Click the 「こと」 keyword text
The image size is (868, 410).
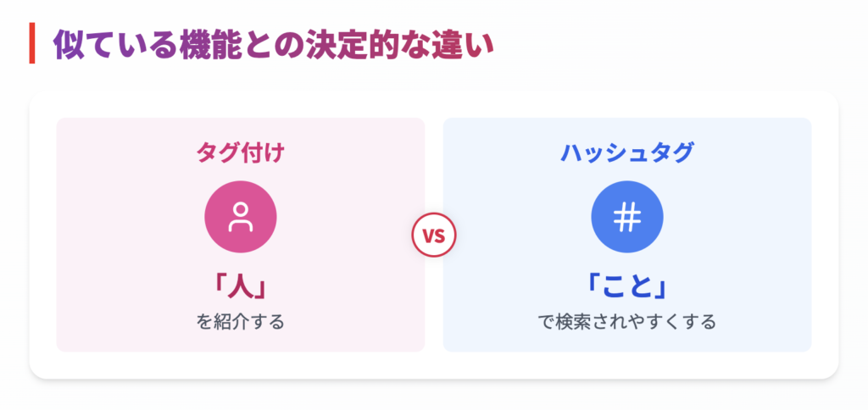pyautogui.click(x=626, y=287)
